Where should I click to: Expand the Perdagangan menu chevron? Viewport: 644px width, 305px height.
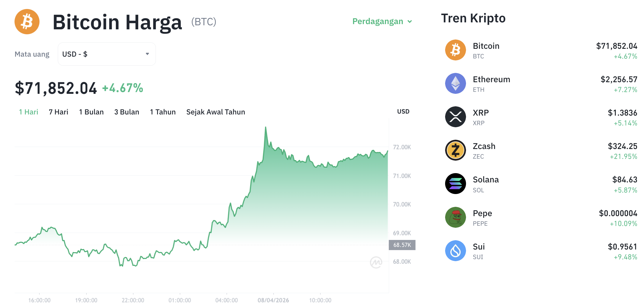point(410,21)
